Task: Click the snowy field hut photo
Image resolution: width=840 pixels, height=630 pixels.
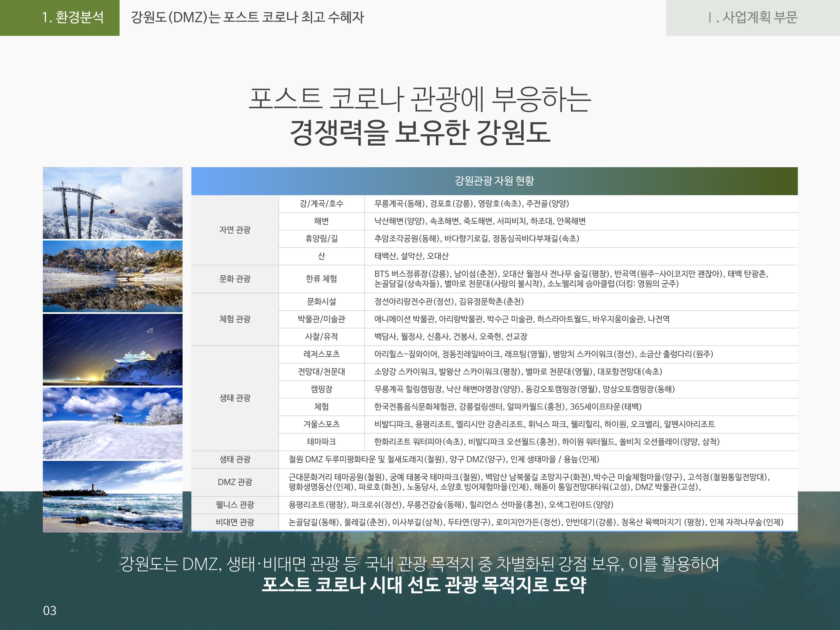Action: tap(112, 423)
